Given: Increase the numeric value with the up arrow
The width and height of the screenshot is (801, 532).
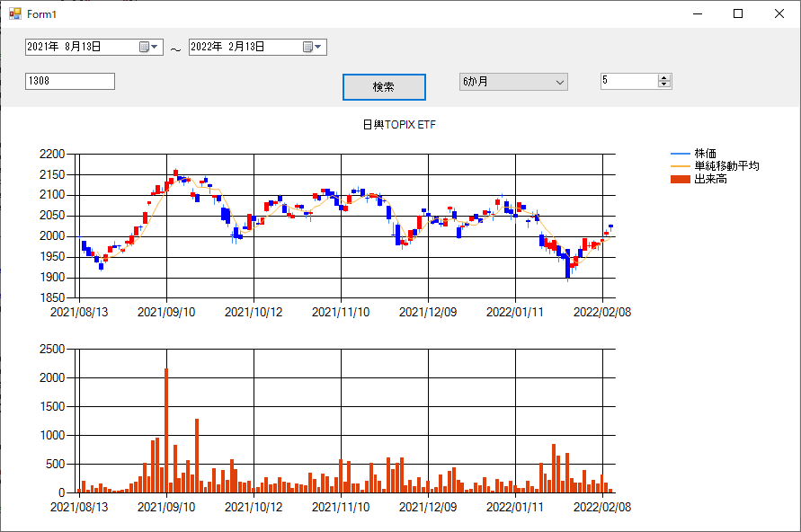Looking at the screenshot, I should coord(664,77).
